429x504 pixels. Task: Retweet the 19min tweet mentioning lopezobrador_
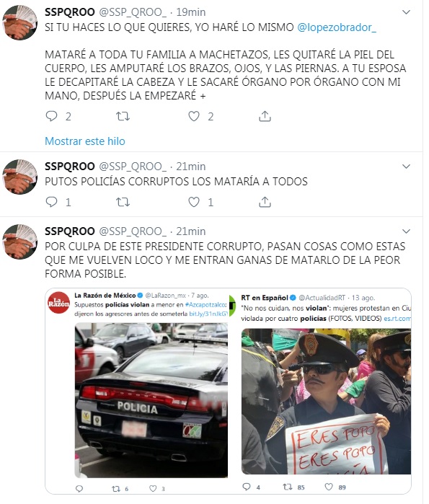(x=123, y=116)
